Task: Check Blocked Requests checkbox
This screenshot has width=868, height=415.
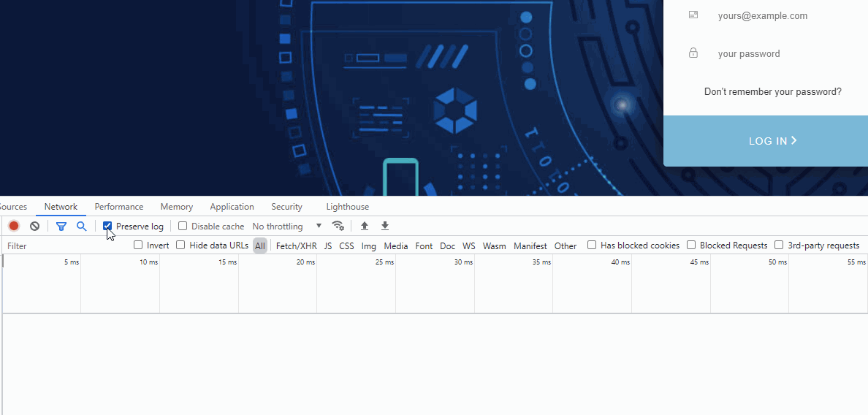Action: pos(691,245)
